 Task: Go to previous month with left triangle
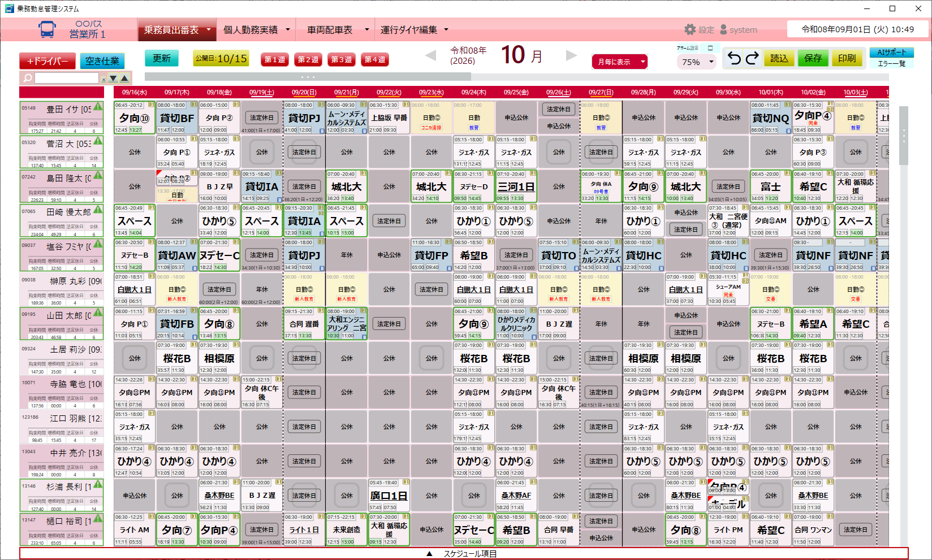pyautogui.click(x=431, y=55)
